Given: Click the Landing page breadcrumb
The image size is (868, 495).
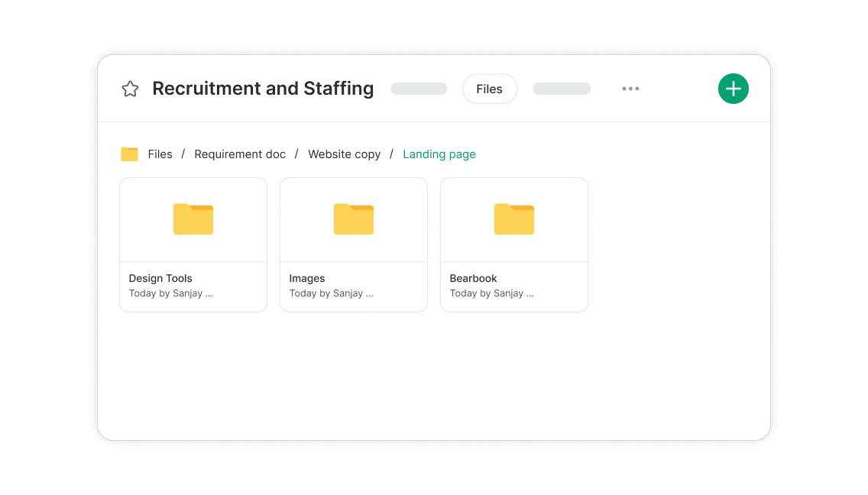Looking at the screenshot, I should tap(439, 154).
